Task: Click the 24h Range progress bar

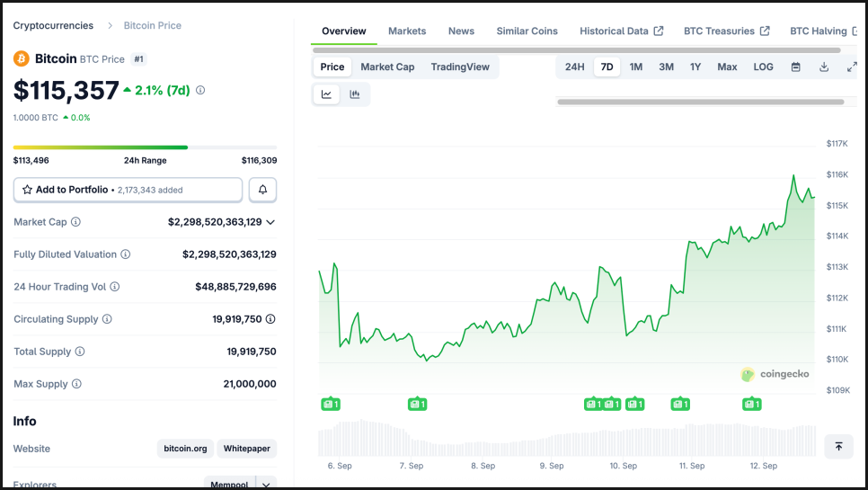Action: 145,147
